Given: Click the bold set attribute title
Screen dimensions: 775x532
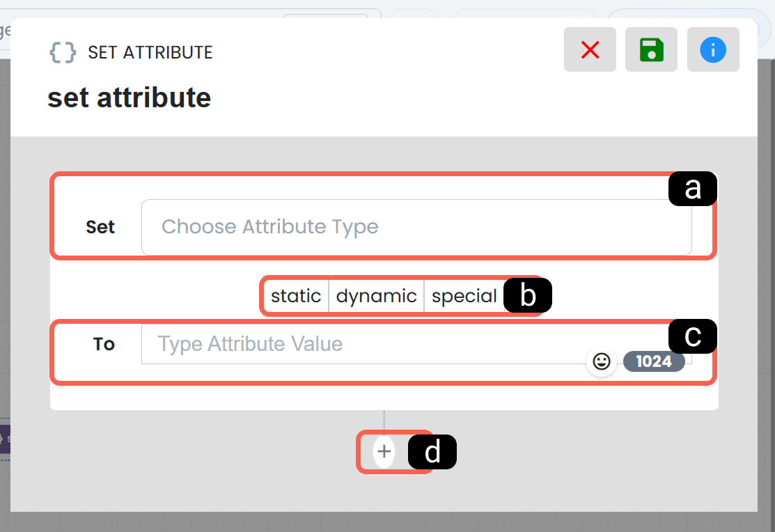Looking at the screenshot, I should [129, 97].
